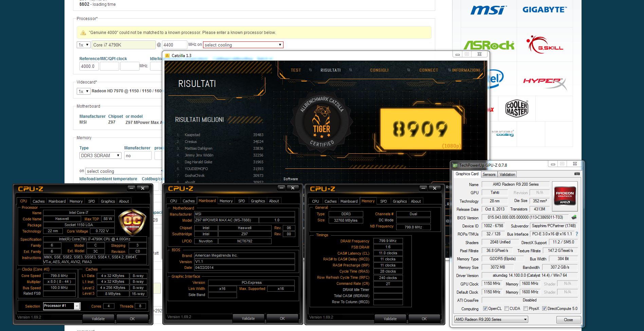
Task: Open the Memory tab in middle CPU-Z window
Action: point(226,201)
